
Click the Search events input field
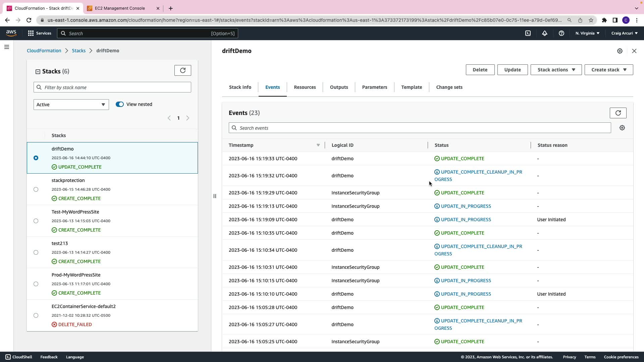[419, 128]
